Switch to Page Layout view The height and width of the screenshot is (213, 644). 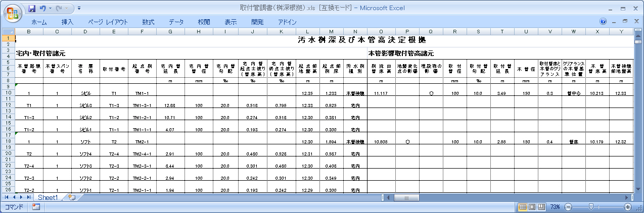[532, 207]
